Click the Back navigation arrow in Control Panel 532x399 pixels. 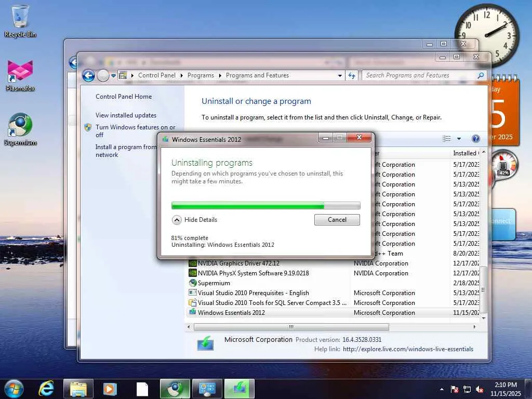tap(88, 75)
